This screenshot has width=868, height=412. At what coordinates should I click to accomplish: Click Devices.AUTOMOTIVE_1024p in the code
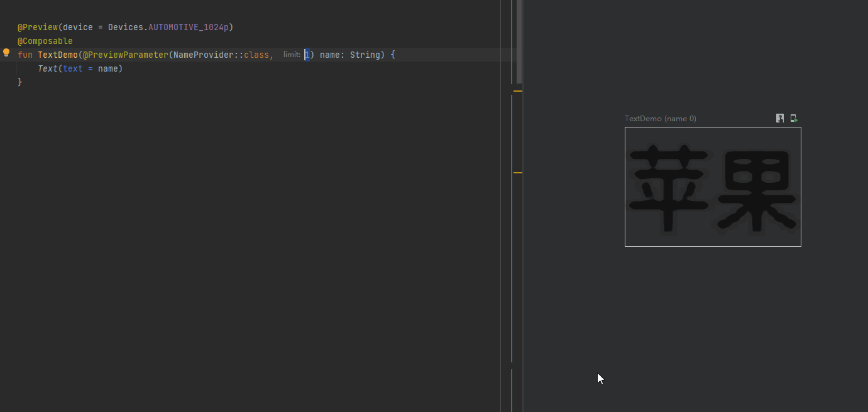click(x=170, y=27)
